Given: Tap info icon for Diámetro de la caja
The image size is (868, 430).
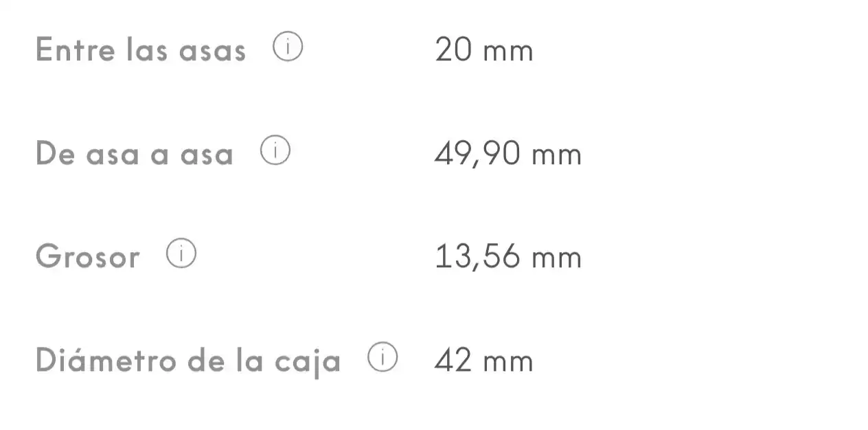Looking at the screenshot, I should coord(382,357).
